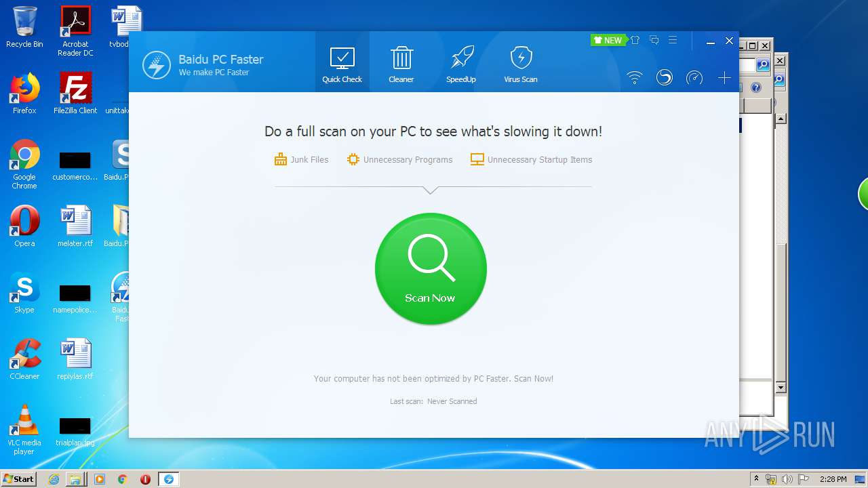The height and width of the screenshot is (488, 868).
Task: Click the background window's scroll up arrow
Action: click(x=781, y=119)
